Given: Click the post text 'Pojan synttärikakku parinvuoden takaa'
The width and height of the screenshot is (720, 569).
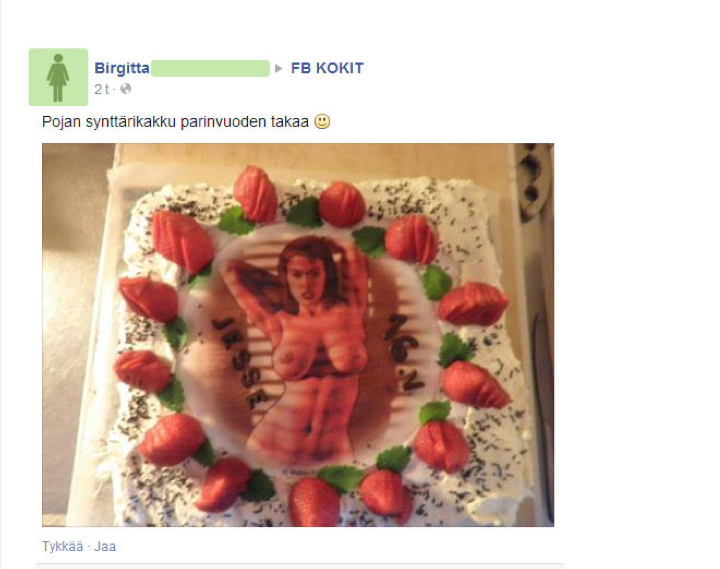Looking at the screenshot, I should (175, 122).
